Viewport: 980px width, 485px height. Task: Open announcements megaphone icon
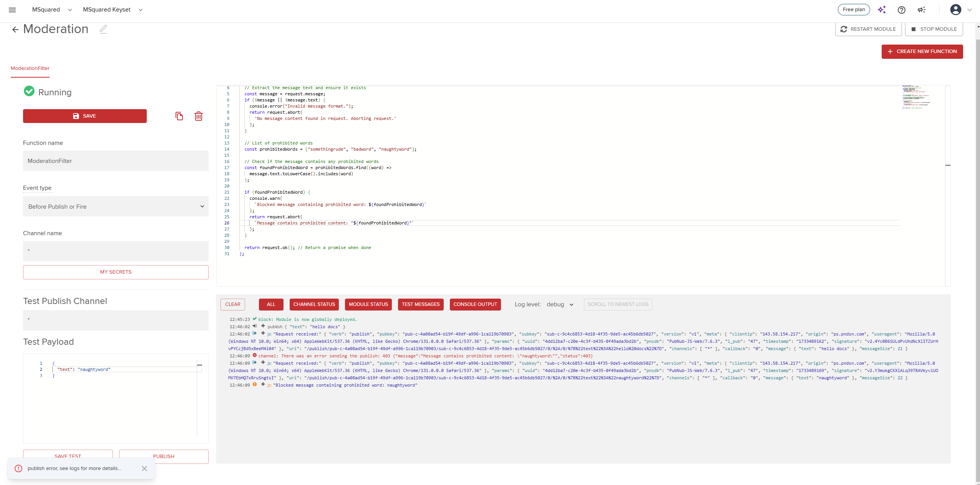(921, 10)
